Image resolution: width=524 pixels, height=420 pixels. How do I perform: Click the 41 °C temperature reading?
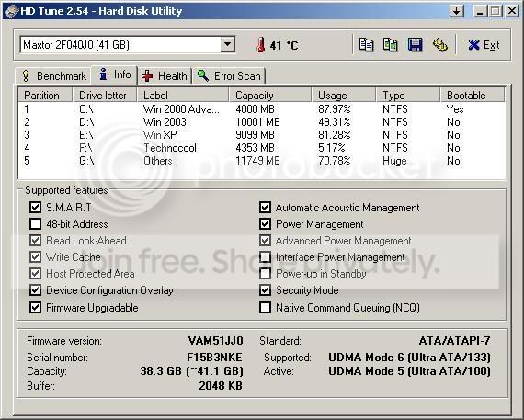(x=284, y=45)
